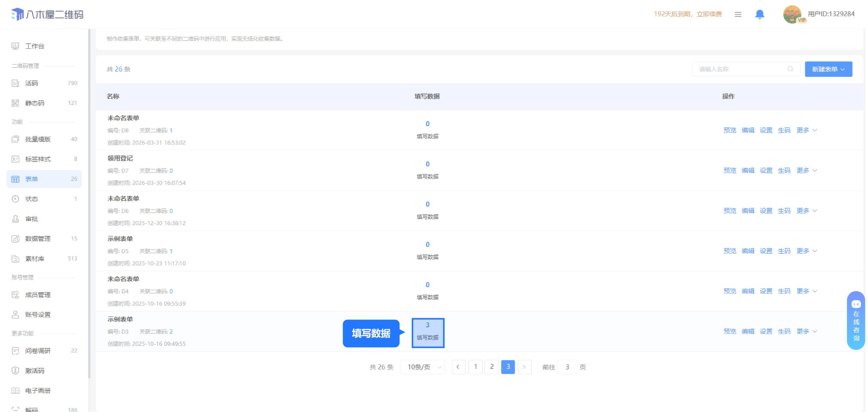
Task: Click the 八木屋二维码 logo
Action: tap(47, 14)
